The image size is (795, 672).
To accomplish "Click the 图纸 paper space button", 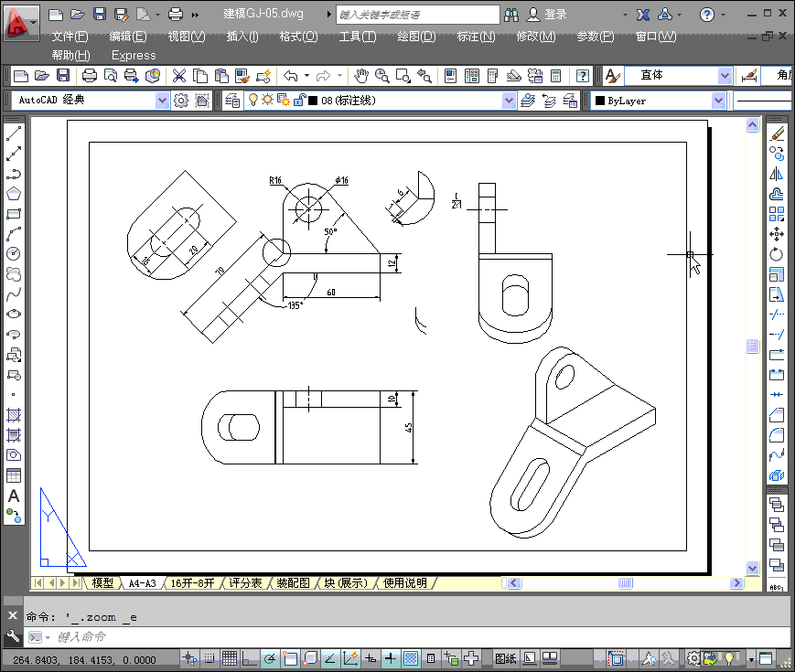I will [506, 658].
